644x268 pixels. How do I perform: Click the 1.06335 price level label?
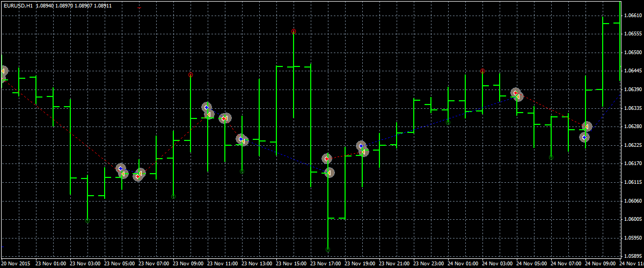pos(634,108)
